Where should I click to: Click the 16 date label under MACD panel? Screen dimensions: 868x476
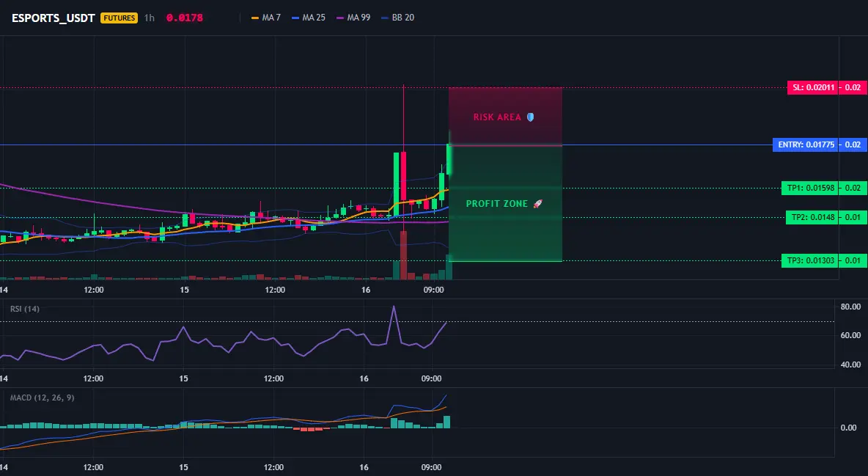(x=364, y=467)
